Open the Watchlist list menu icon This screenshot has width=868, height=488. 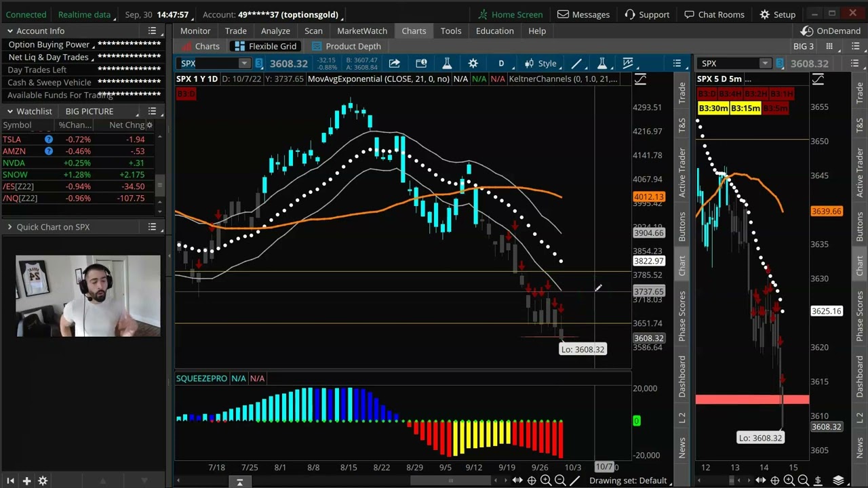[x=152, y=111]
